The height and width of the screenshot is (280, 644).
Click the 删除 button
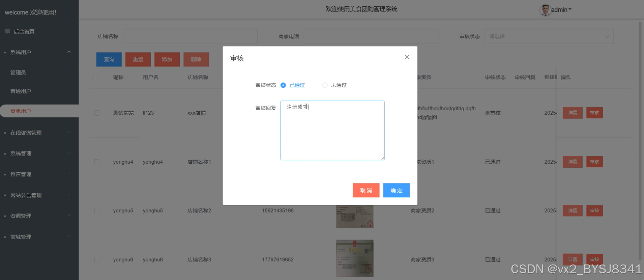[196, 59]
